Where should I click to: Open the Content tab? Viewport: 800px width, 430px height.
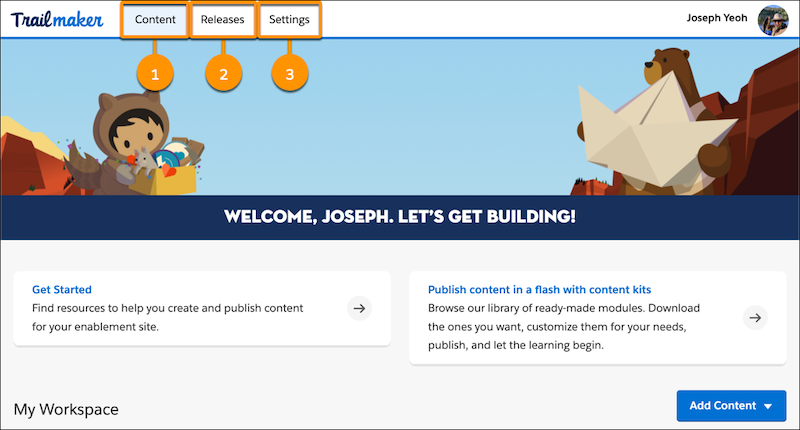[155, 19]
